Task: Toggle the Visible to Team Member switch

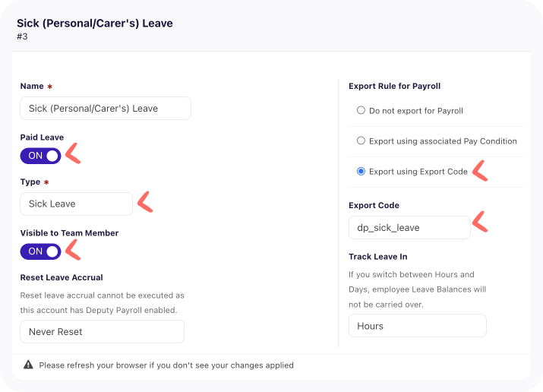Action: click(x=40, y=251)
